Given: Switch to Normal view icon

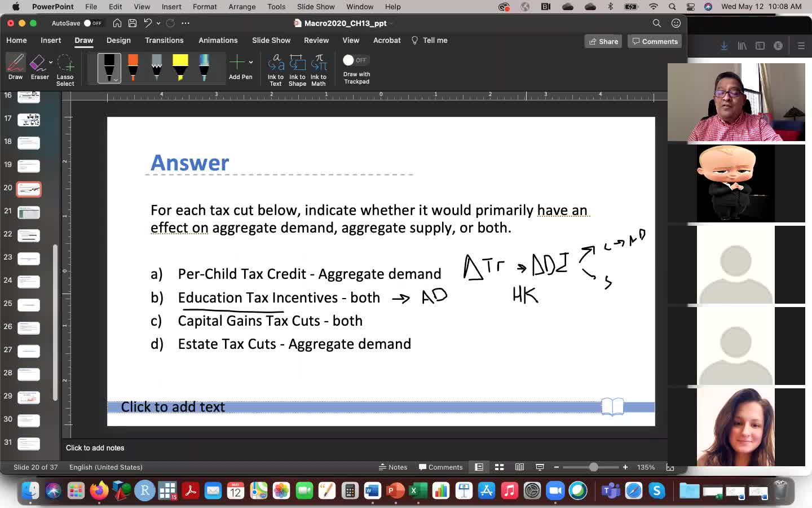Looking at the screenshot, I should [x=479, y=467].
